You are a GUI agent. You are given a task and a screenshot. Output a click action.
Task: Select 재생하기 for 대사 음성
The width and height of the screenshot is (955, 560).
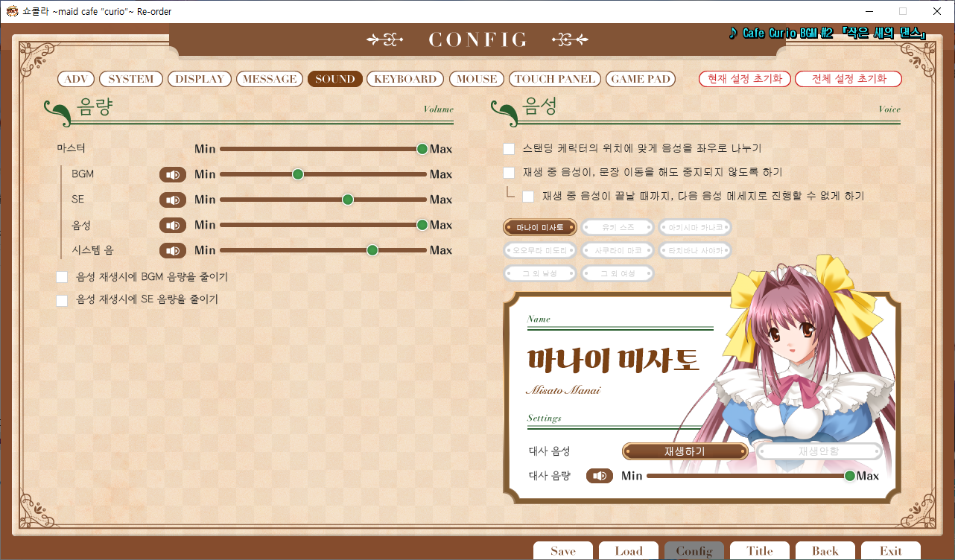685,451
